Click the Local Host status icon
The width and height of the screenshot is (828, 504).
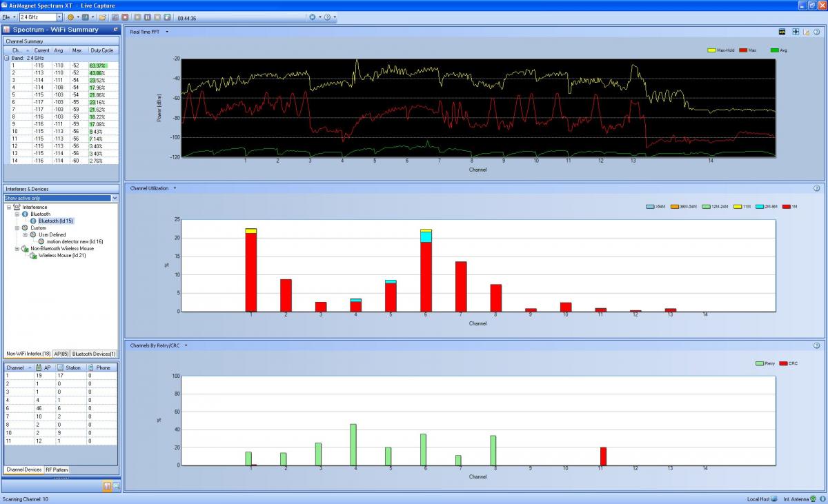click(x=774, y=498)
